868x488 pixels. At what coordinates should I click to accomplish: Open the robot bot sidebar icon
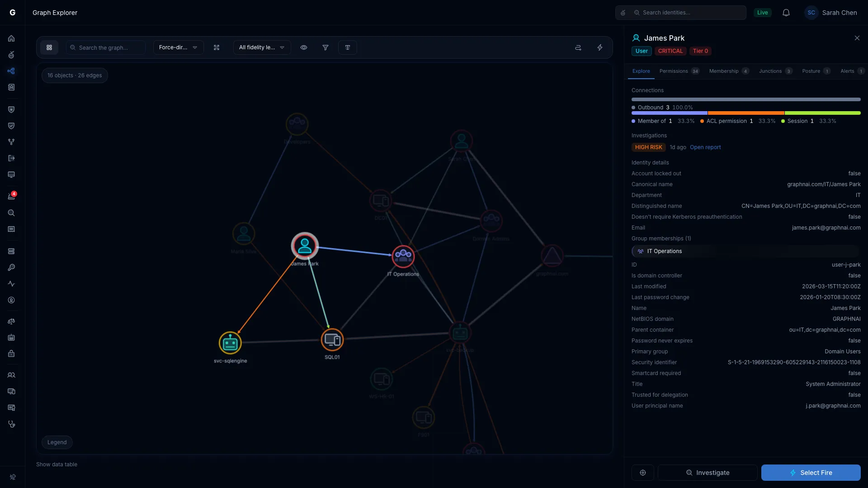(x=11, y=338)
